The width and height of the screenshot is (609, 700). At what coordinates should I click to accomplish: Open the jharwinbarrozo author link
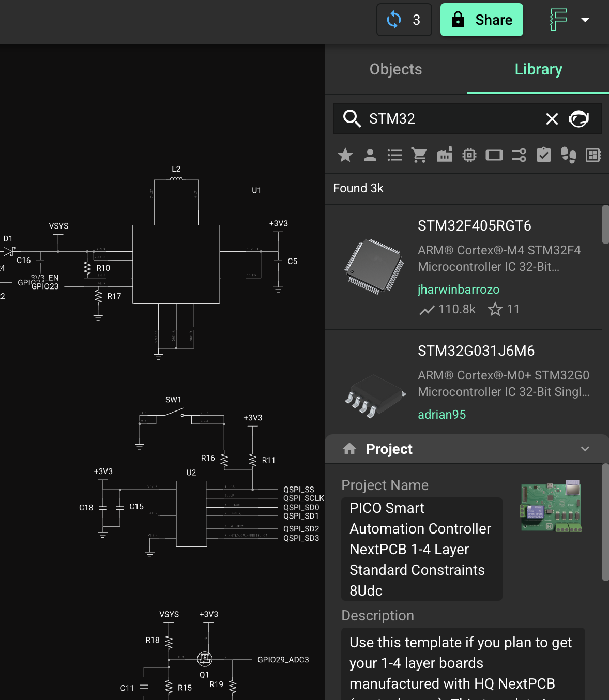458,290
